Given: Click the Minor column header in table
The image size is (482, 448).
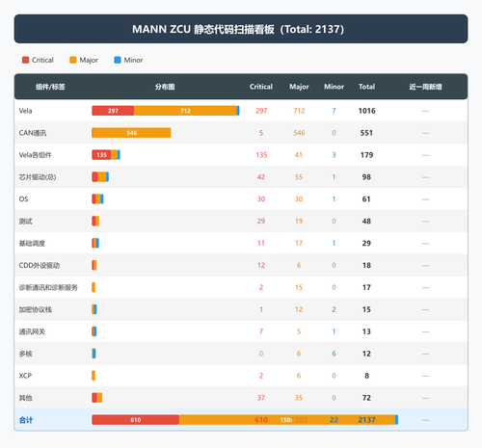Looking at the screenshot, I should tap(334, 87).
